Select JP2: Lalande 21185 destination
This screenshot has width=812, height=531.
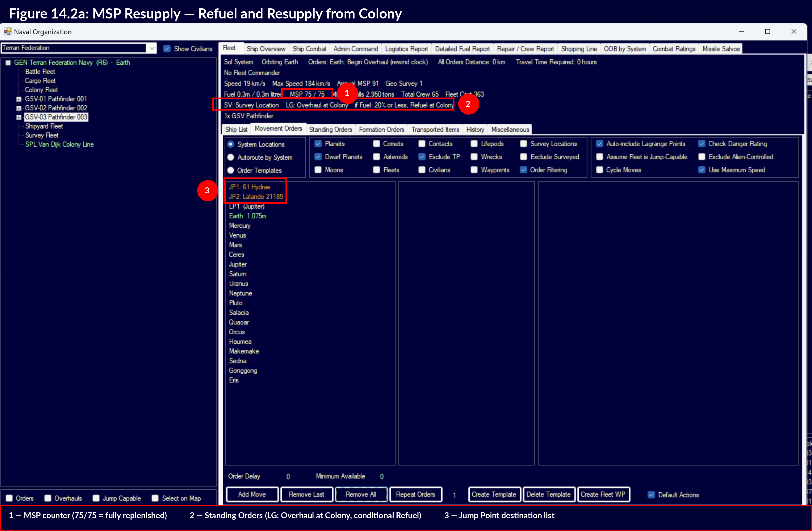pyautogui.click(x=256, y=197)
